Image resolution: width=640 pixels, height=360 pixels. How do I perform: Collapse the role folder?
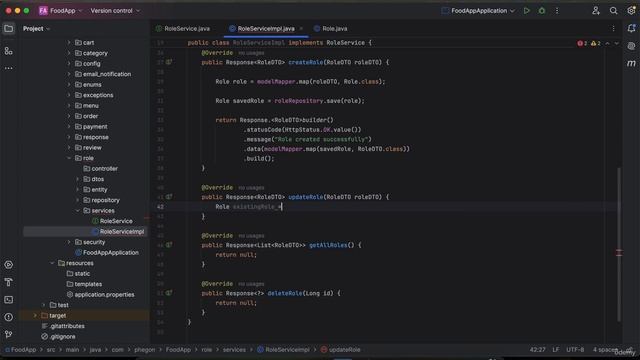pyautogui.click(x=69, y=158)
